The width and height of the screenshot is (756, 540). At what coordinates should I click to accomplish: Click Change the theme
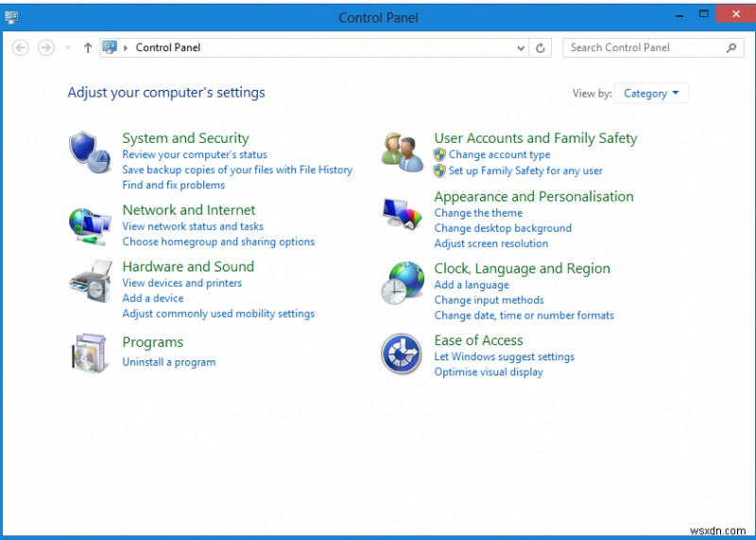pos(478,213)
